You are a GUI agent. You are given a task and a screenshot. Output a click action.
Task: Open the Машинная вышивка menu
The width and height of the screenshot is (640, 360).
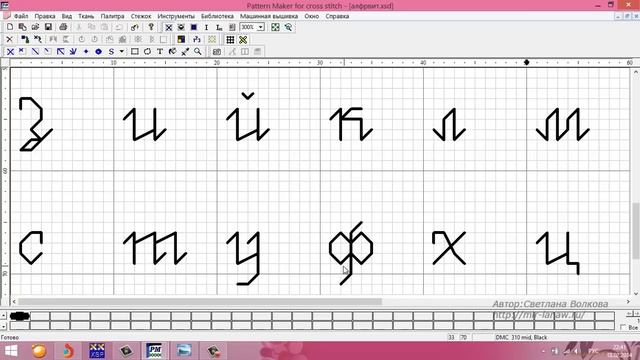tap(269, 16)
